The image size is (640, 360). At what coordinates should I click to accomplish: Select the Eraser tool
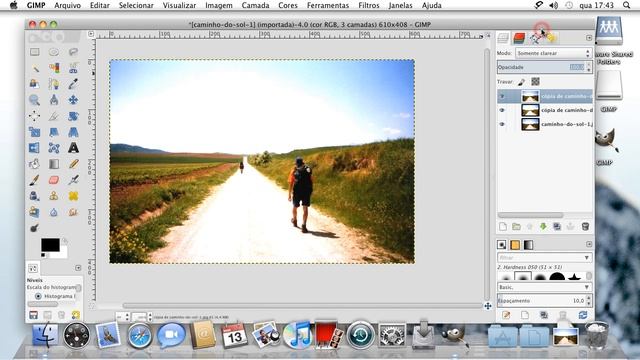tap(54, 180)
